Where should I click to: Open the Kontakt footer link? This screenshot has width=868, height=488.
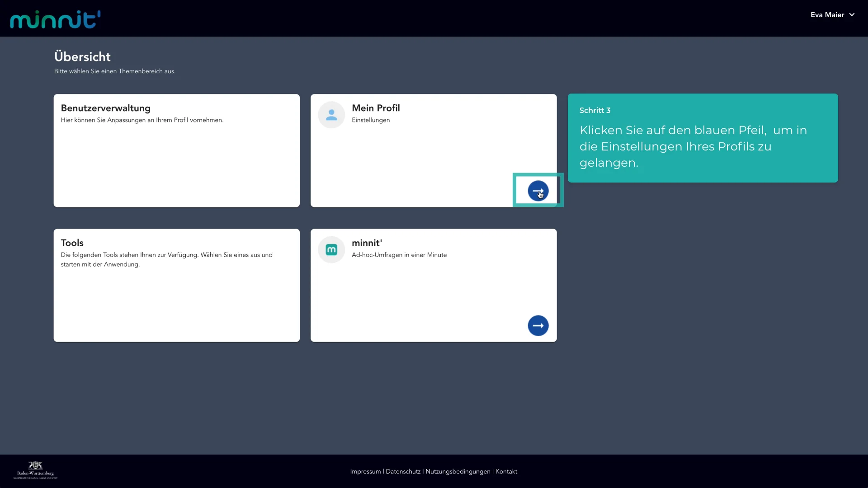(x=506, y=471)
